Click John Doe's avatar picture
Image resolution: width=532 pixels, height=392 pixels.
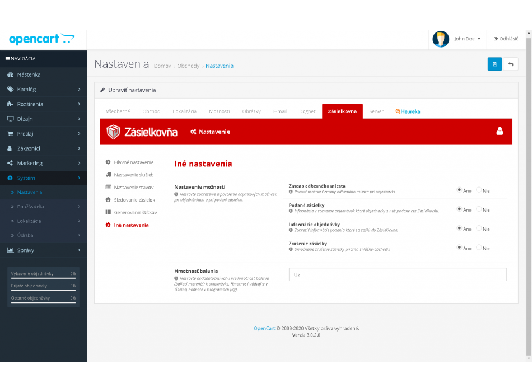441,39
